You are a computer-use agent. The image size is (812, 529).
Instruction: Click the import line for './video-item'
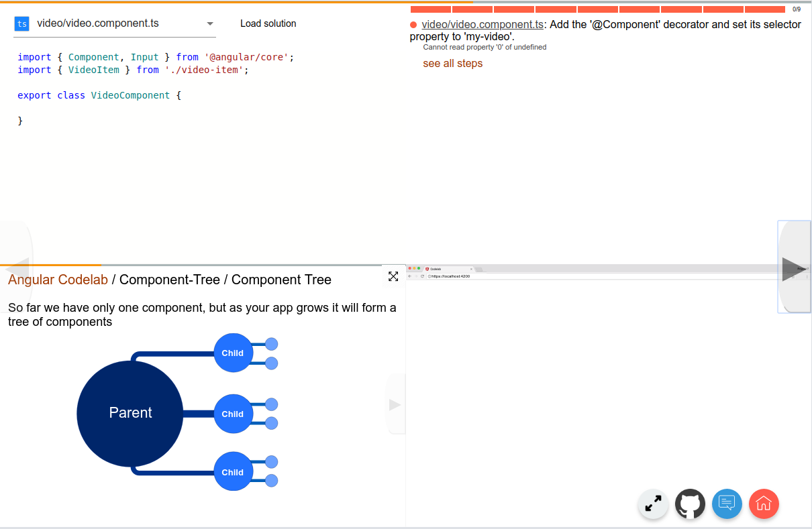(133, 70)
